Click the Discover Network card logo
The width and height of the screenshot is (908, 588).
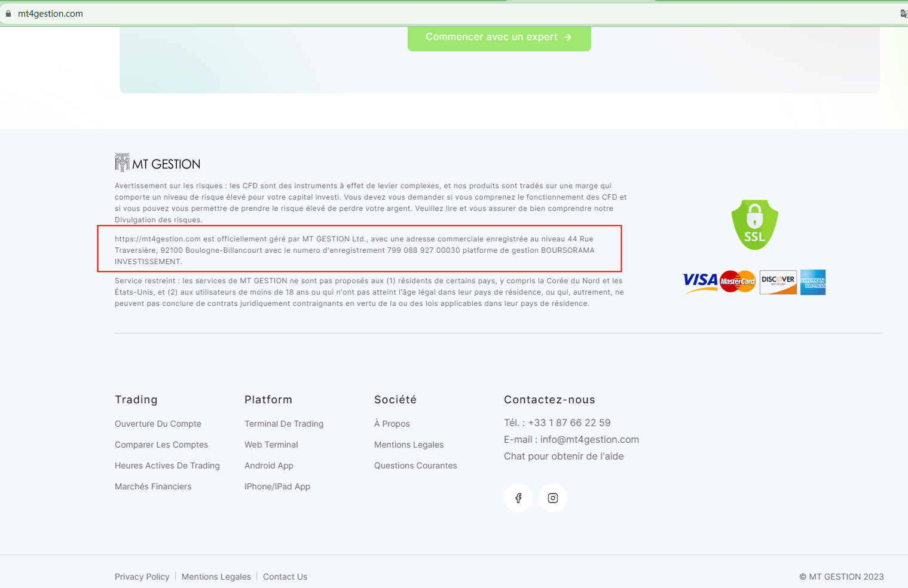778,282
